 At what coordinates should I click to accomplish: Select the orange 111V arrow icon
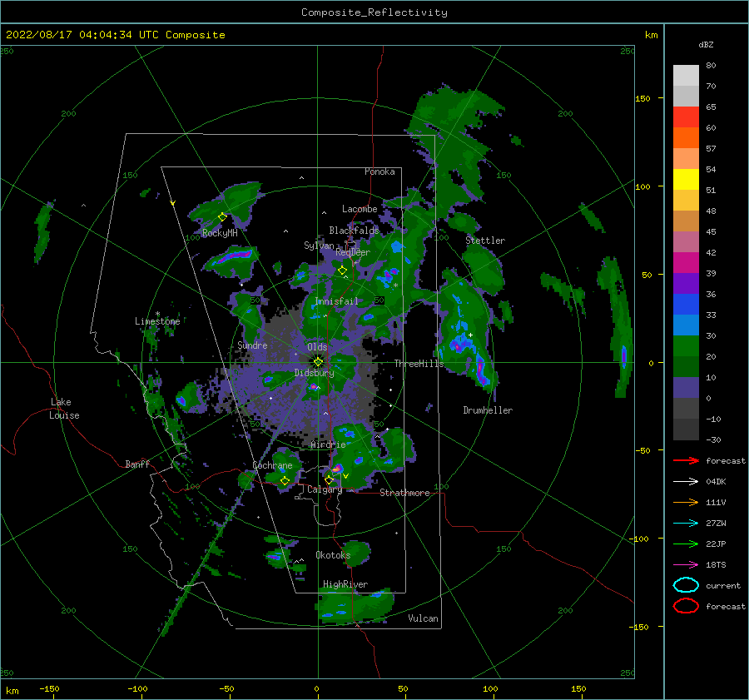coord(686,502)
